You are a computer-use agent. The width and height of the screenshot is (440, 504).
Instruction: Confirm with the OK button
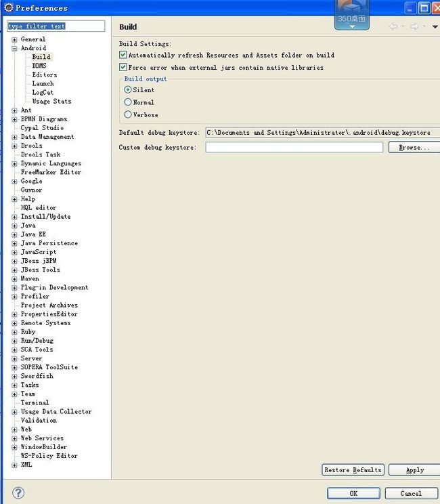click(353, 493)
